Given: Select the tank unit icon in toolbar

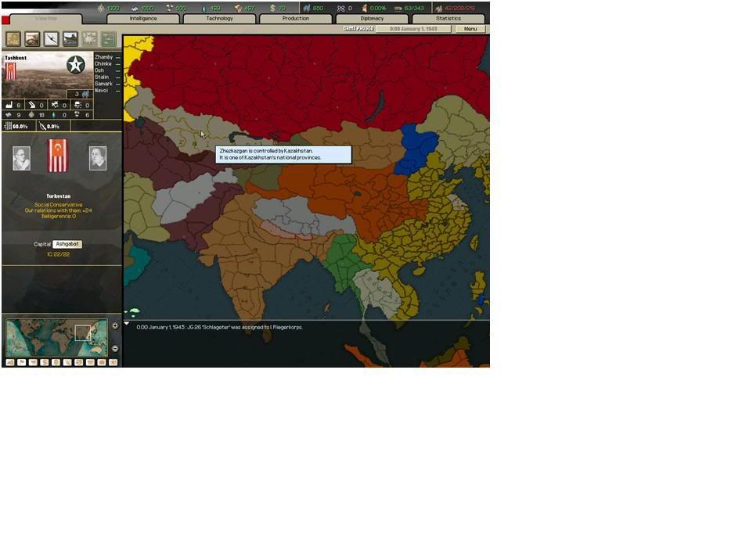Looking at the screenshot, I should coord(32,39).
